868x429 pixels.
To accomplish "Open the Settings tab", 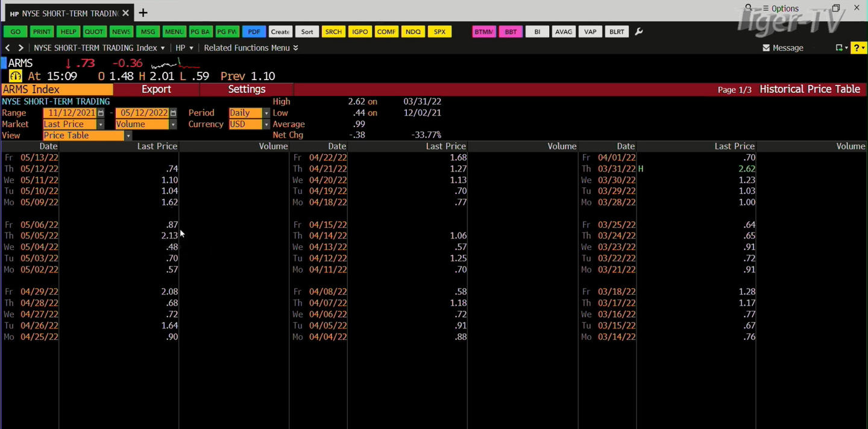I will 247,89.
